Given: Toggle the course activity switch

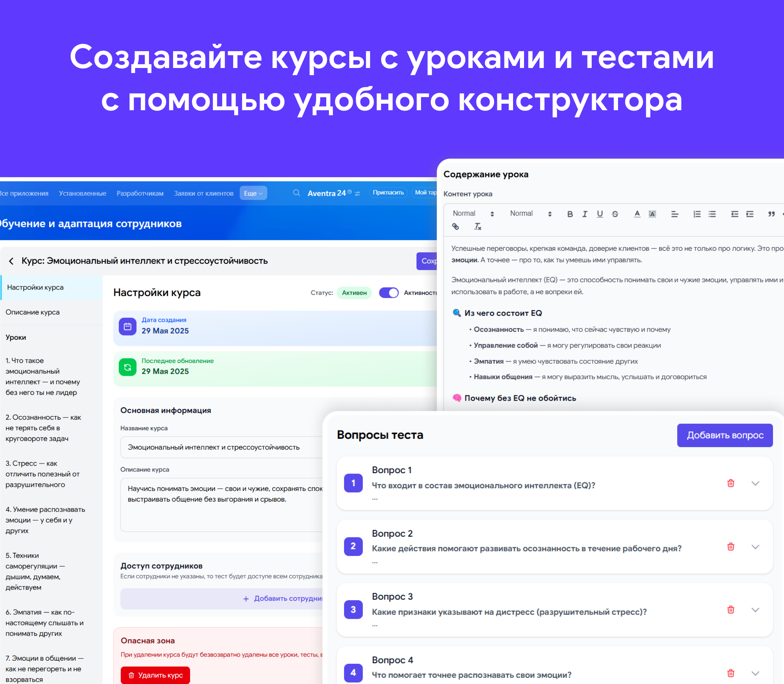Looking at the screenshot, I should pyautogui.click(x=388, y=293).
